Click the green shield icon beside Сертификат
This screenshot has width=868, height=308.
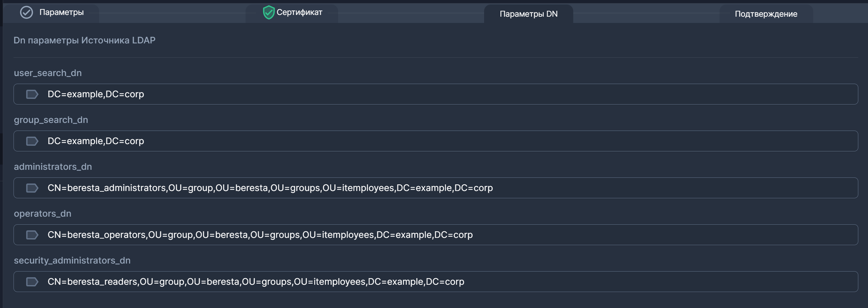click(268, 13)
